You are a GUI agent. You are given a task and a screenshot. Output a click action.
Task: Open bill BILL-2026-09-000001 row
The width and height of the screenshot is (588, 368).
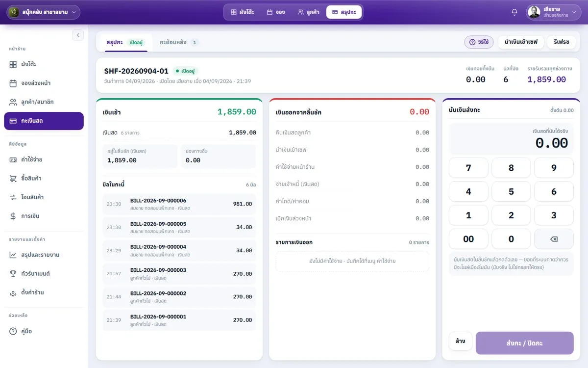point(179,320)
